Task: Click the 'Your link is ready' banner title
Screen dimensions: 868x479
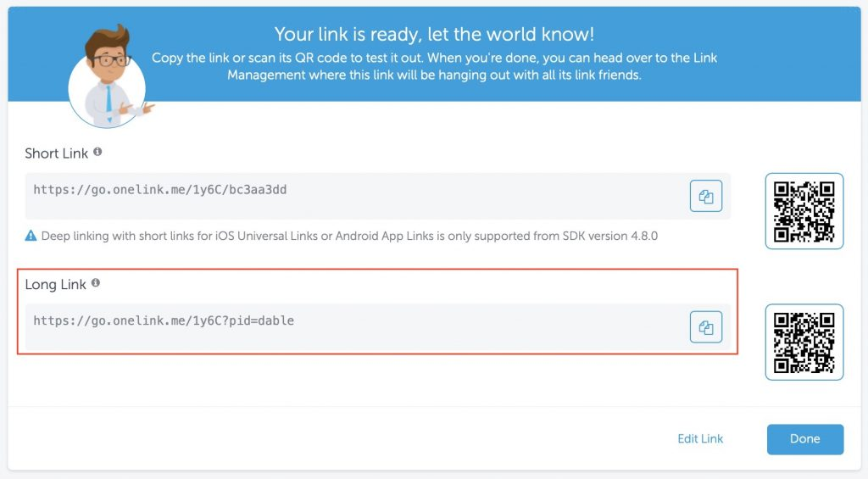Action: pyautogui.click(x=434, y=34)
